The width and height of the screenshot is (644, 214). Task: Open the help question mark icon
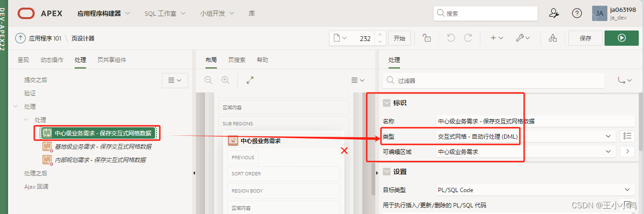point(577,13)
